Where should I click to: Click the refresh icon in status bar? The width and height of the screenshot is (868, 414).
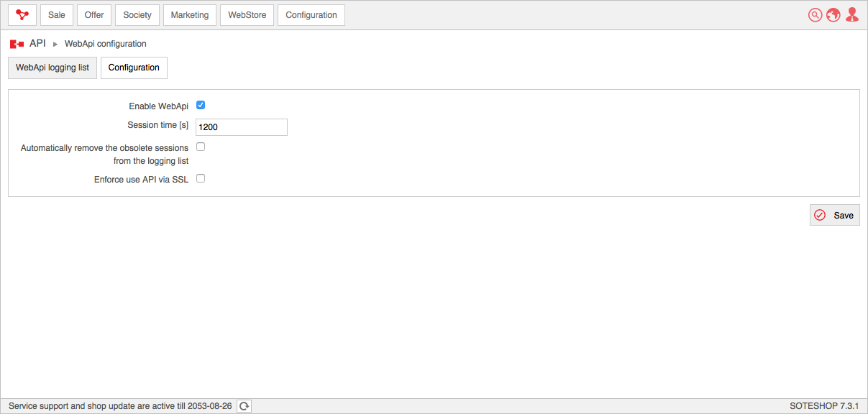pos(245,406)
